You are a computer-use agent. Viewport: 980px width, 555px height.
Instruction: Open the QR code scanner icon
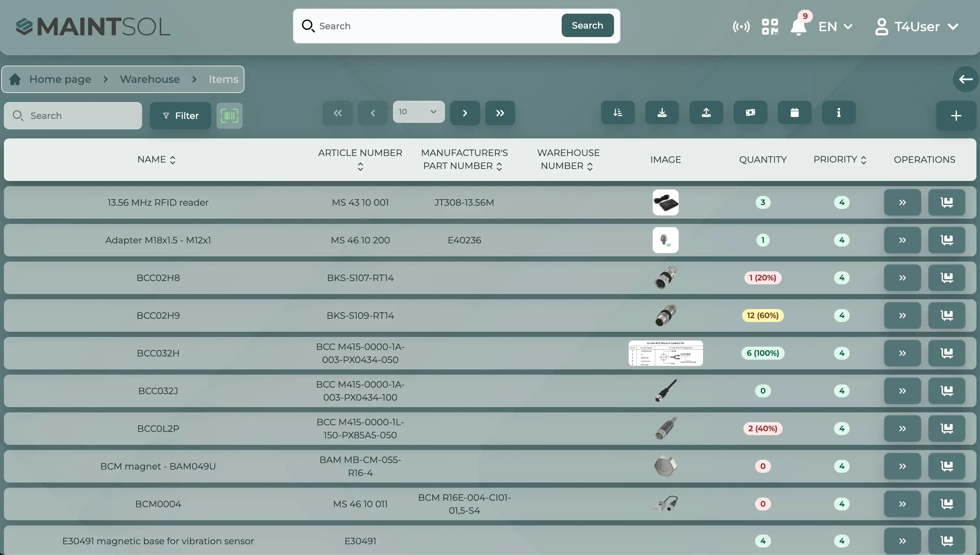[x=770, y=27]
